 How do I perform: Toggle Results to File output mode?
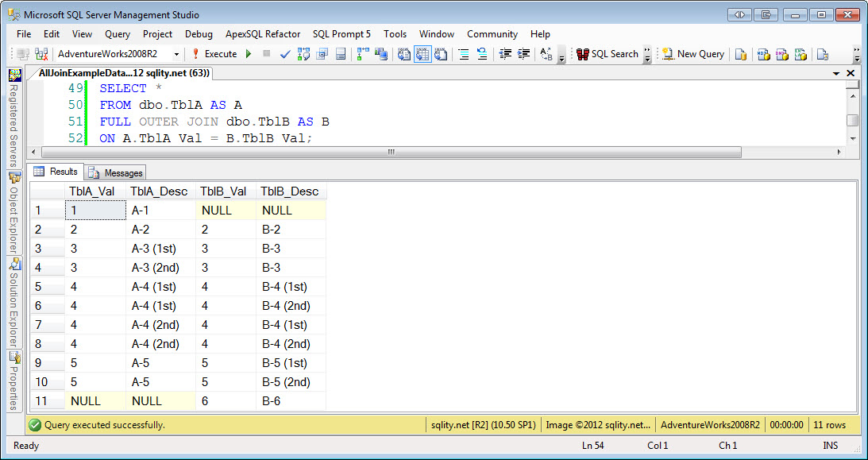point(441,54)
